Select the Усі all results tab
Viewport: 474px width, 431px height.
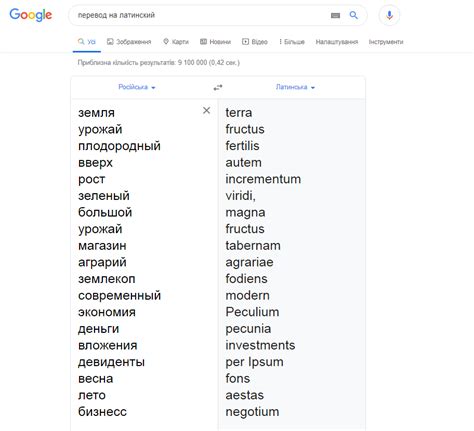pos(87,42)
